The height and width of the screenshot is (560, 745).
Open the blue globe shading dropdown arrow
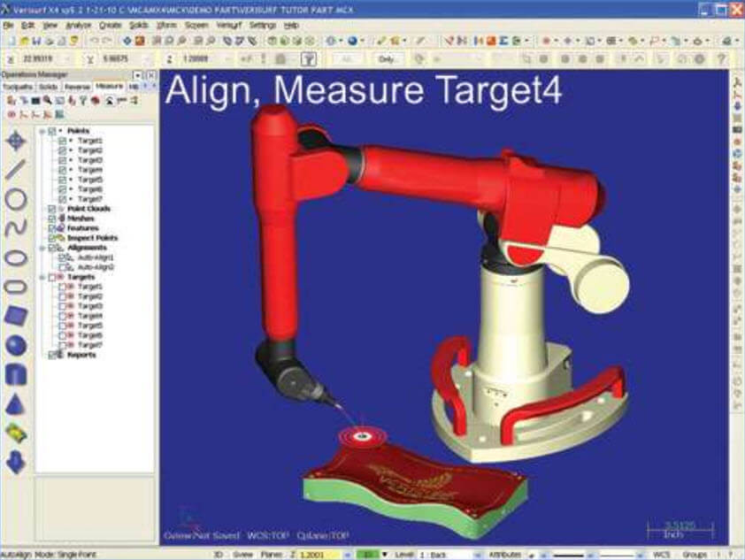362,42
